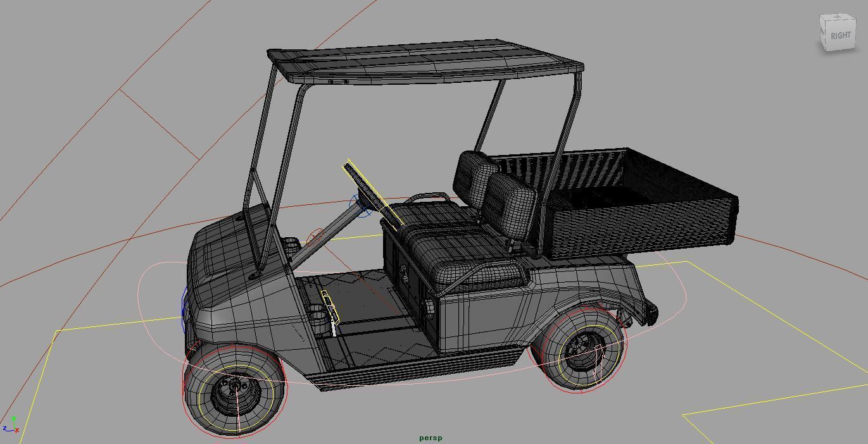Click the XYZ axis indicator icon
The image size is (868, 444).
[x=11, y=426]
